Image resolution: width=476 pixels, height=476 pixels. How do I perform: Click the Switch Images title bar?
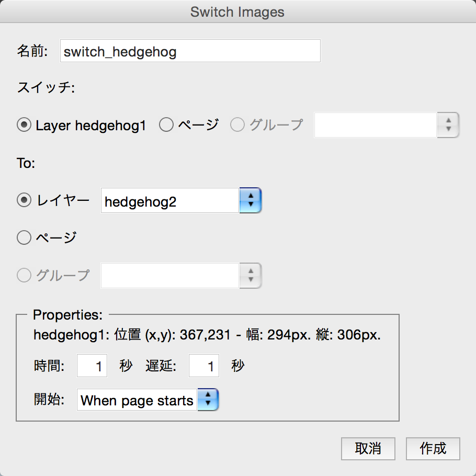point(238,12)
